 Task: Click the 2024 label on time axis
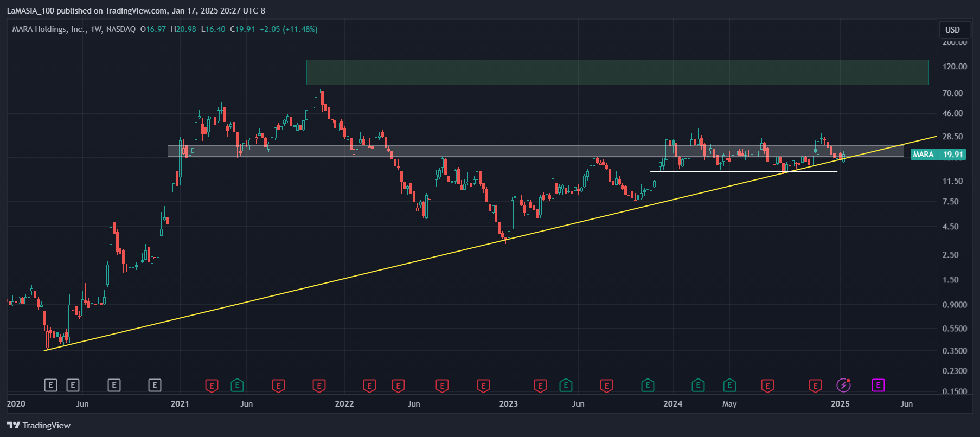672,403
